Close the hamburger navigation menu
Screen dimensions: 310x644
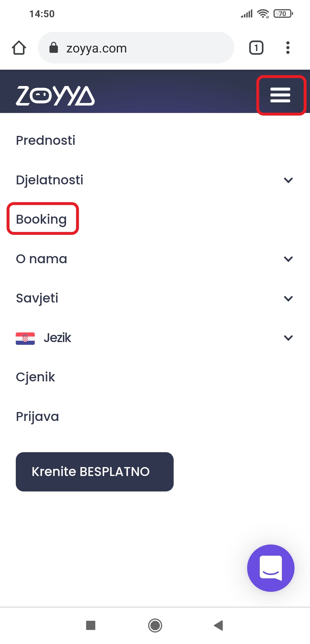280,95
